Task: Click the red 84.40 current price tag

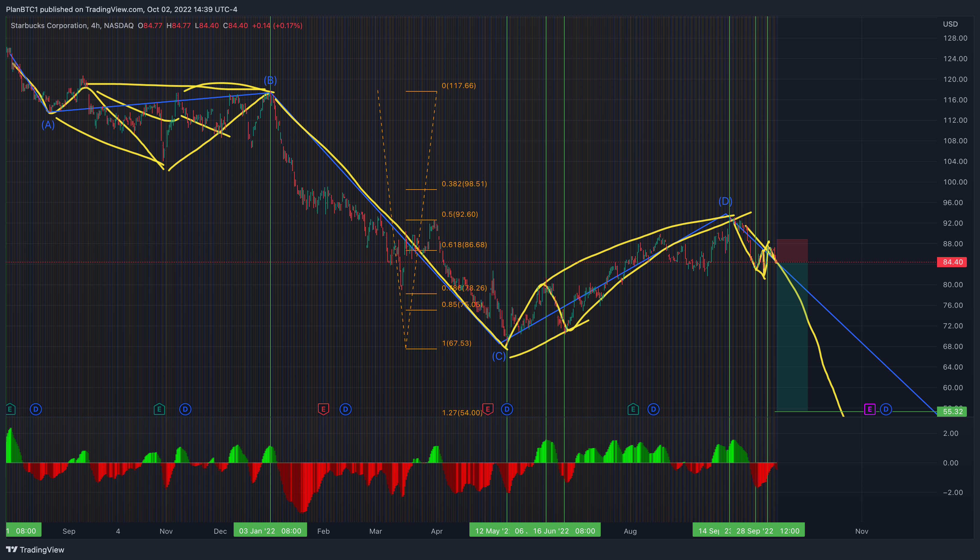Action: click(x=952, y=262)
